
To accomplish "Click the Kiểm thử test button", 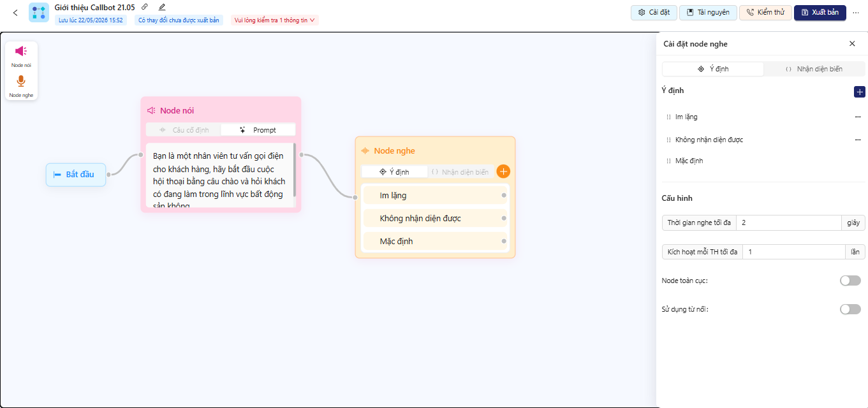I will (x=765, y=13).
